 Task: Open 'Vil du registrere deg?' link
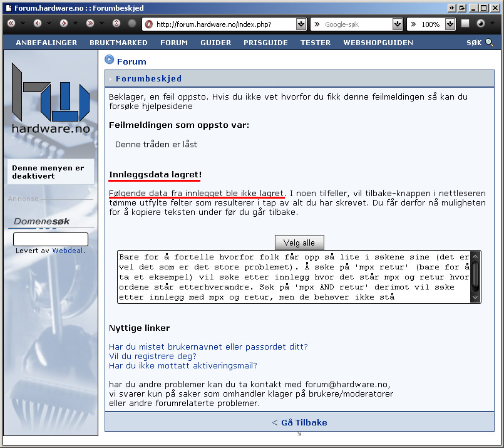pyautogui.click(x=153, y=357)
